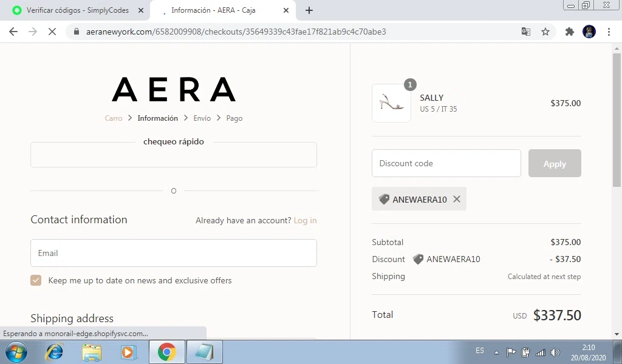
Task: Open the media player taskbar icon
Action: coord(129,352)
